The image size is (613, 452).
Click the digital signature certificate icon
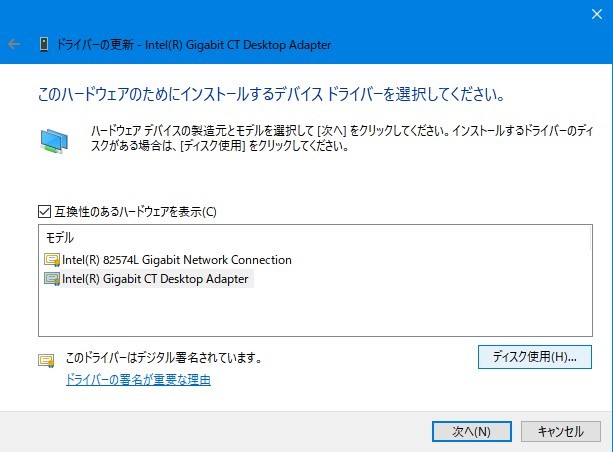46,360
